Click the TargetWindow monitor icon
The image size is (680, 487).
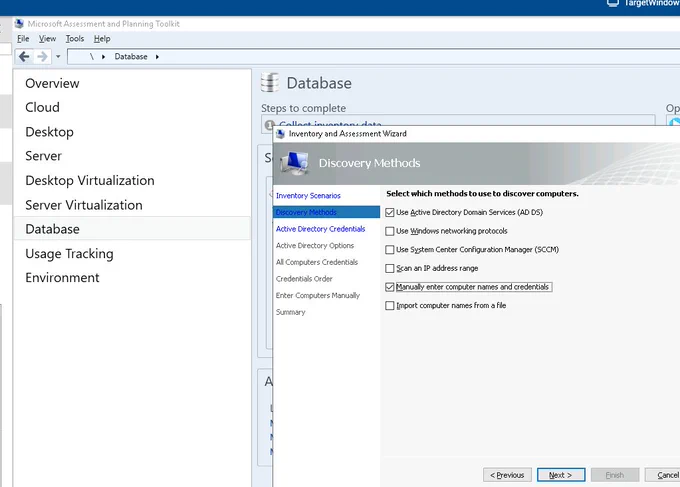[x=612, y=3]
